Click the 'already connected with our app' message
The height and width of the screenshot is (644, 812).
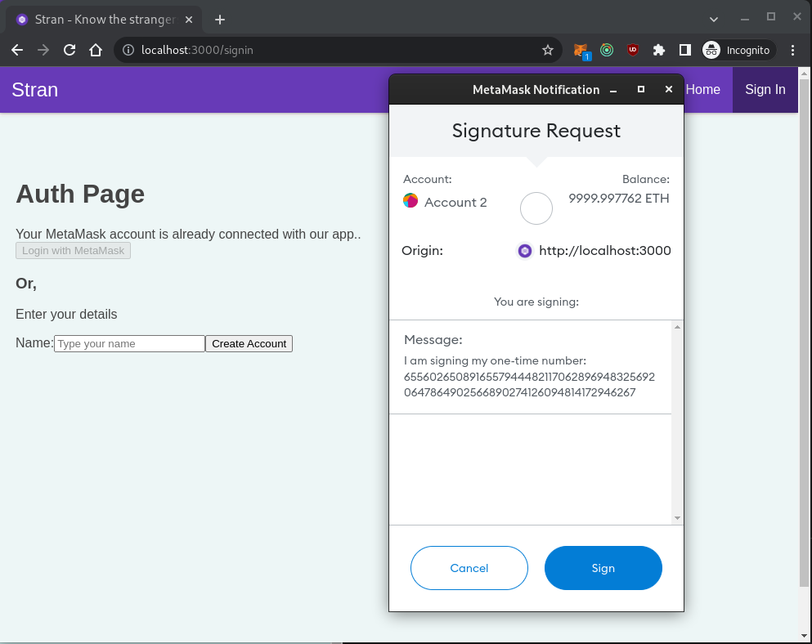coord(188,234)
